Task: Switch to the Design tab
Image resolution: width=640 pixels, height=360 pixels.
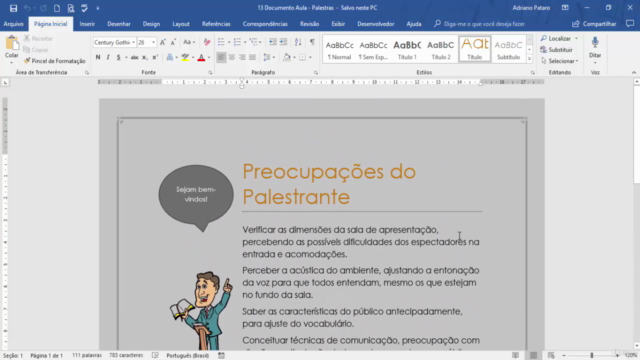Action: point(151,24)
